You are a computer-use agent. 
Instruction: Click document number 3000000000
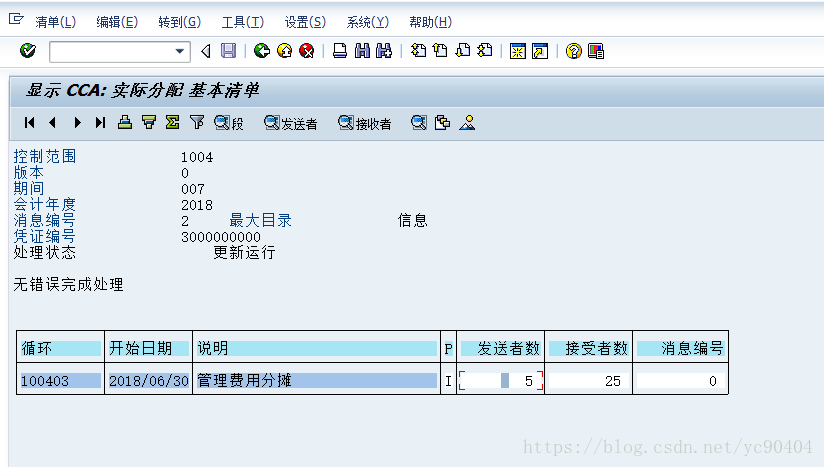coord(221,237)
